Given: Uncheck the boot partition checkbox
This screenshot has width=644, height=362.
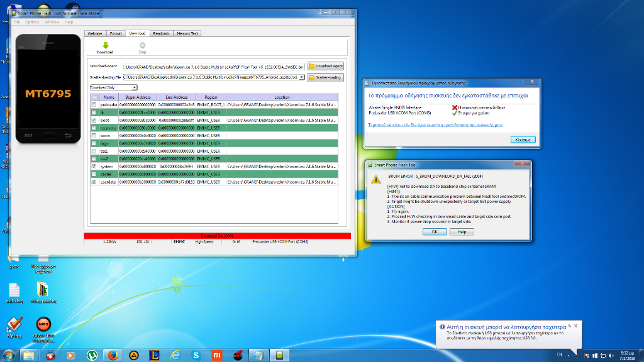Looking at the screenshot, I should click(x=94, y=120).
